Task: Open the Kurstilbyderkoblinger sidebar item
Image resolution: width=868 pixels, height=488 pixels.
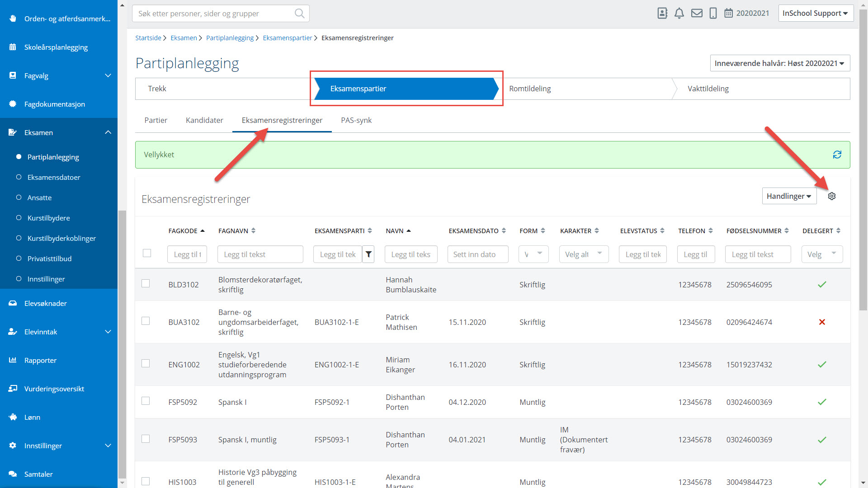Action: (x=61, y=238)
